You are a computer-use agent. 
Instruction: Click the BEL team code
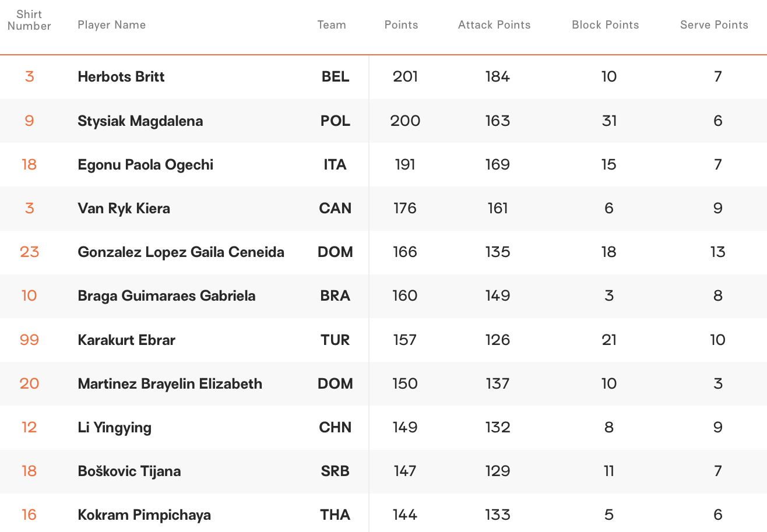point(336,77)
